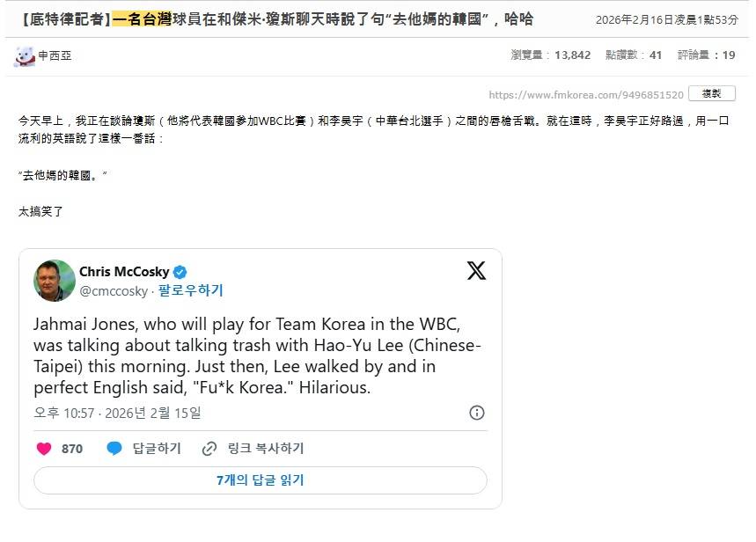Click the X logo in the tweet

point(476,271)
